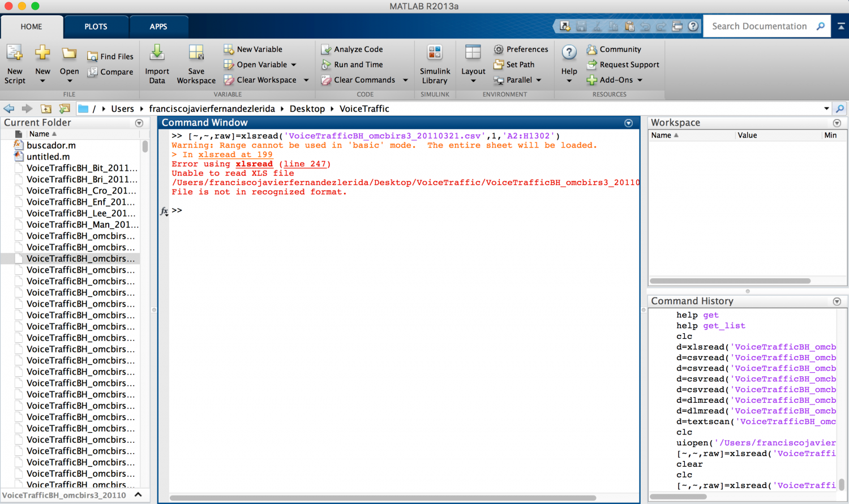
Task: Open the Community link
Action: pyautogui.click(x=614, y=49)
